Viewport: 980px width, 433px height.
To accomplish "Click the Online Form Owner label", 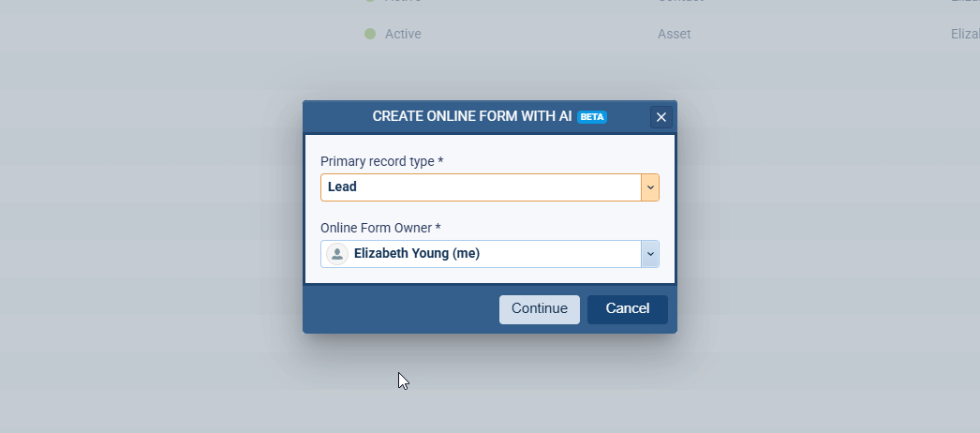I will tap(380, 228).
